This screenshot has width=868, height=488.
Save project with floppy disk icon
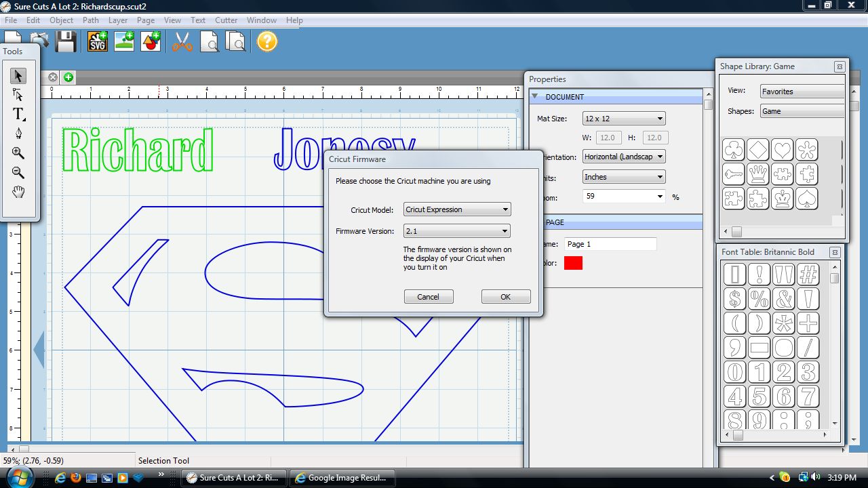point(66,41)
